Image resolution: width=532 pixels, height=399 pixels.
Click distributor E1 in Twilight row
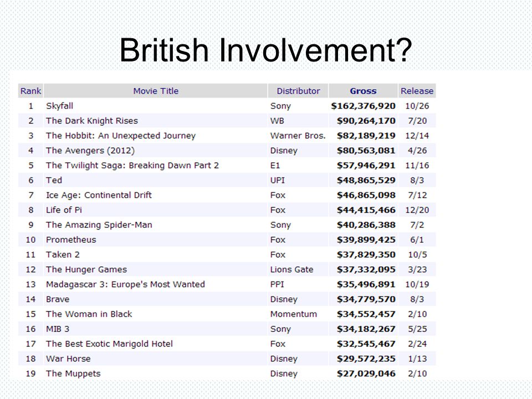click(x=275, y=166)
